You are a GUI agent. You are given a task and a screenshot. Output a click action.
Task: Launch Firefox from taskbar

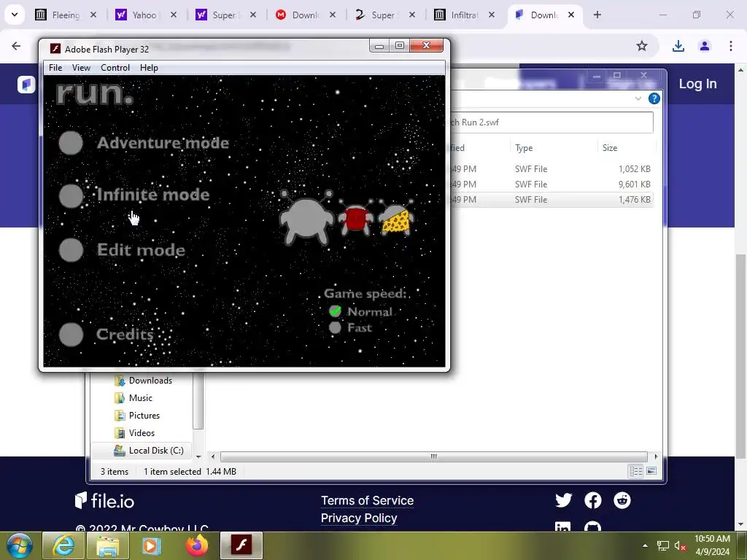coord(197,545)
